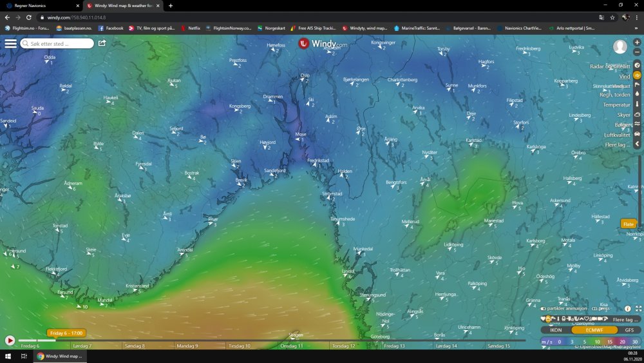The width and height of the screenshot is (644, 363).
Task: Open the Windy hamburger menu
Action: (x=10, y=44)
